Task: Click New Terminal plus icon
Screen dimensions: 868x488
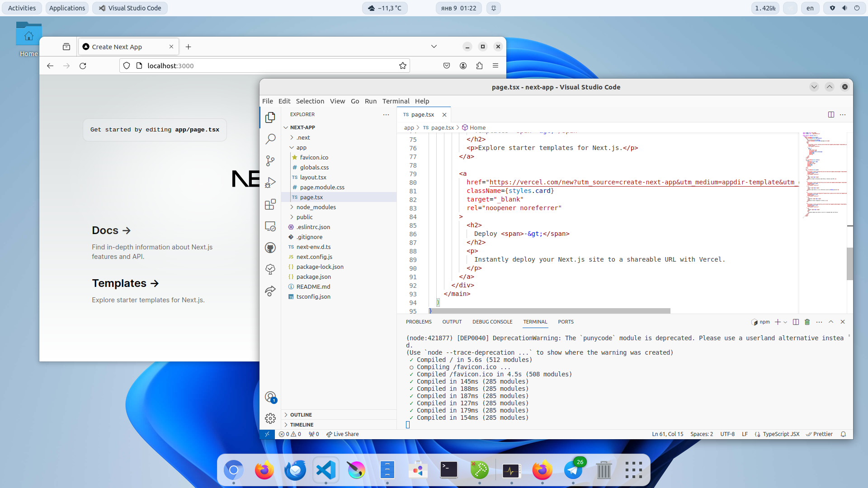Action: tap(778, 322)
